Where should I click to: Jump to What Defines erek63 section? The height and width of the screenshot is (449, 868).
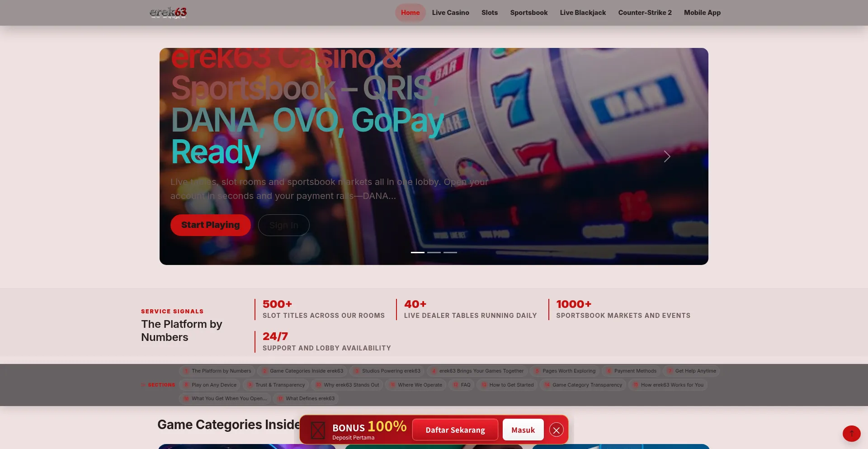click(x=306, y=399)
